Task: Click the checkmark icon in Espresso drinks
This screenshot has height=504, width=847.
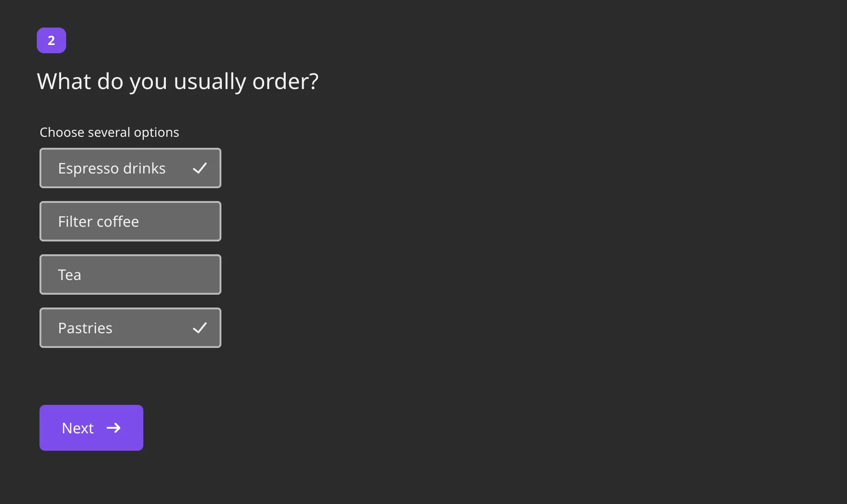Action: click(200, 168)
